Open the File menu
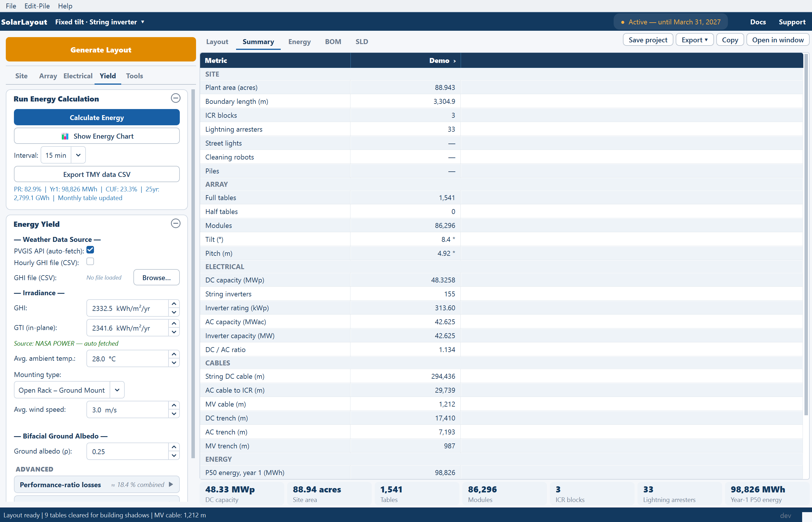Image resolution: width=812 pixels, height=522 pixels. point(11,6)
